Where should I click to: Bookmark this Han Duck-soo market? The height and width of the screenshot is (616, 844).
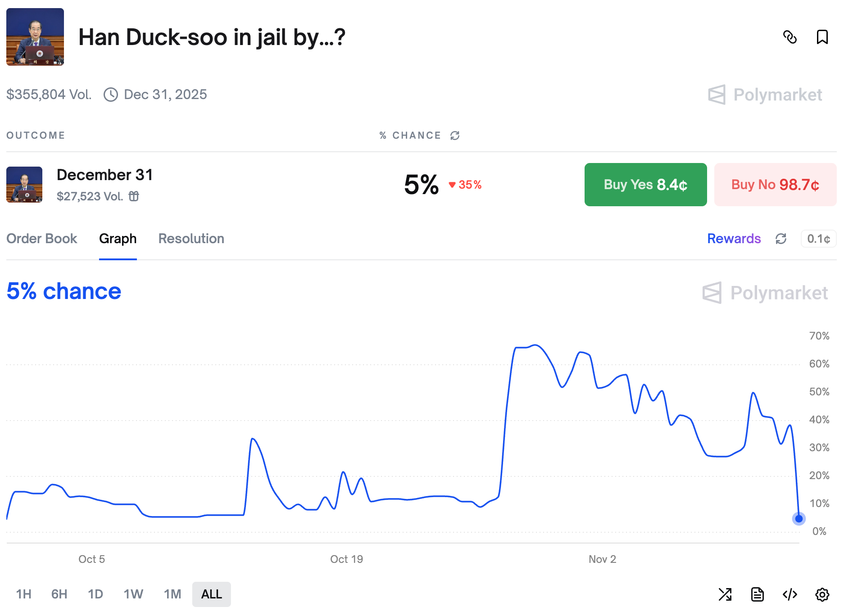[x=822, y=37]
